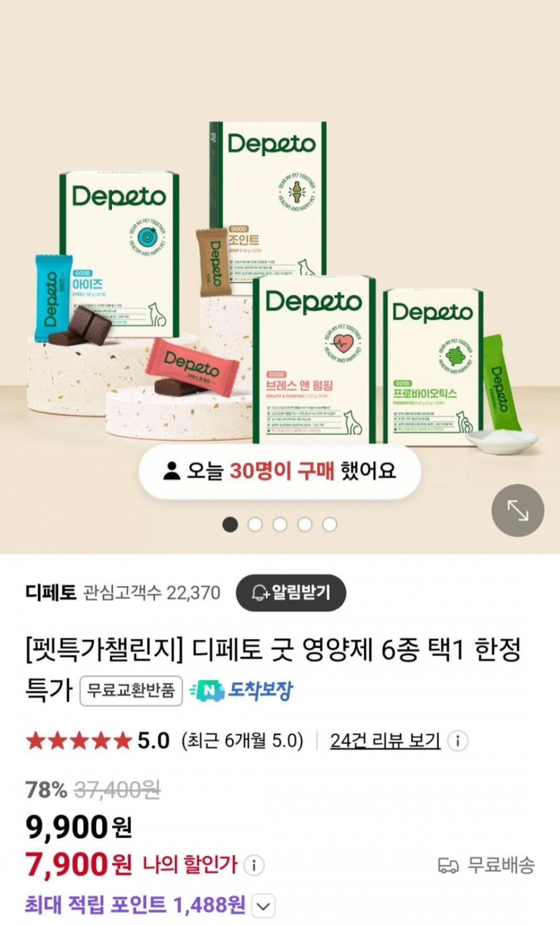560x925 pixels.
Task: Tap the 오늘 30명이 구매 했어요 banner
Action: click(280, 471)
